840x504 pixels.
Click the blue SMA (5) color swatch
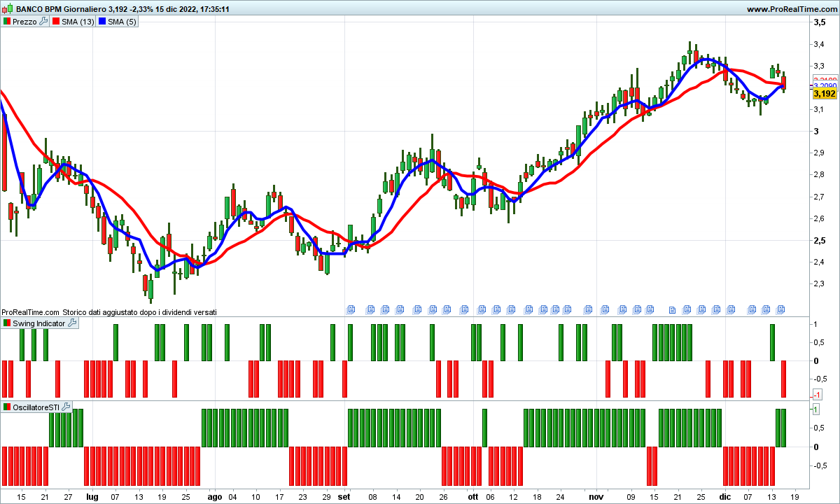click(101, 22)
